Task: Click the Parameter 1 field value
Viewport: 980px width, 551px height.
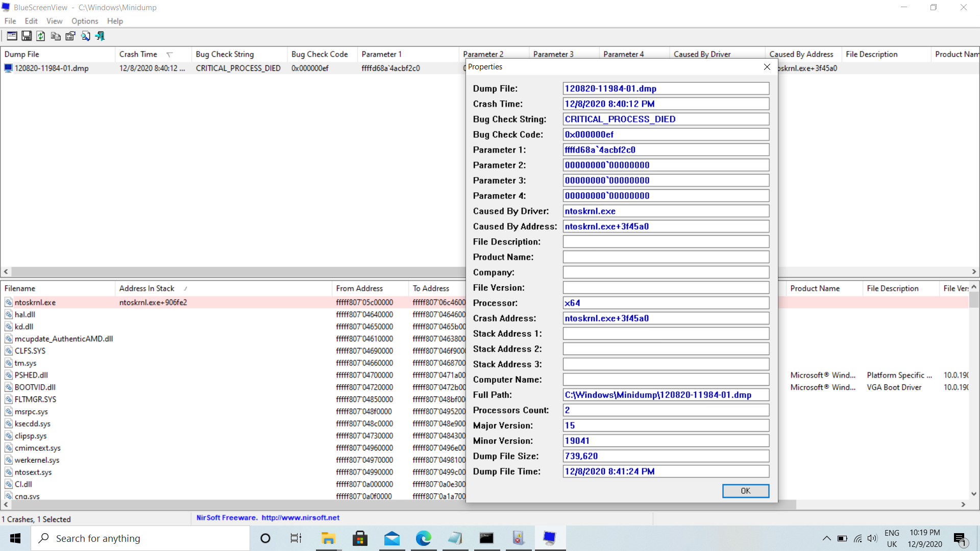Action: 666,150
